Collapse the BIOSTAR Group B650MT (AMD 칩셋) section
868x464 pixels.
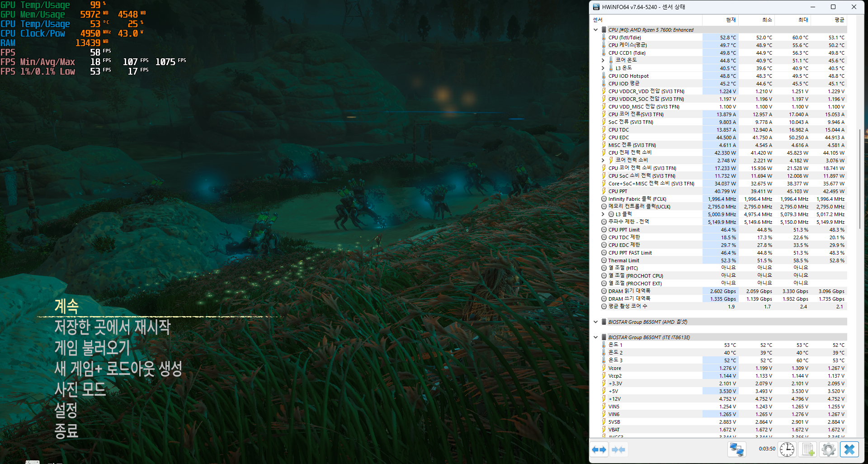pyautogui.click(x=595, y=322)
